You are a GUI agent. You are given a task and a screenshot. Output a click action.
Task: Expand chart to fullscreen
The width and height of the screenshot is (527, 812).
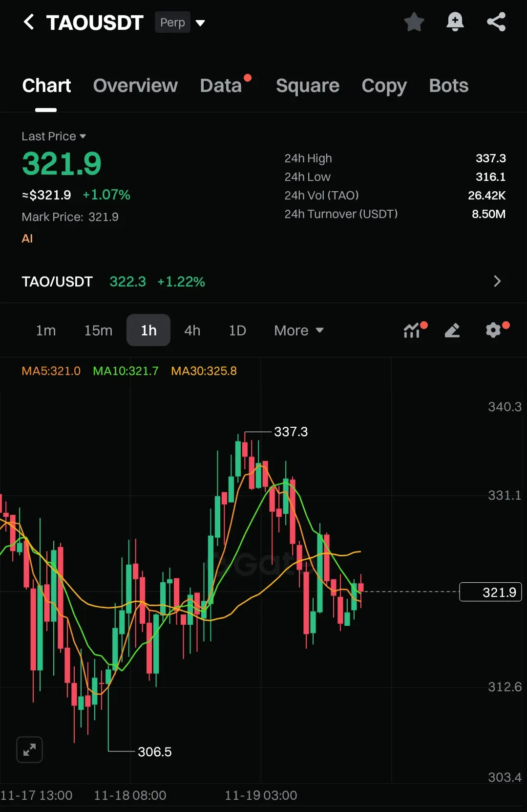pos(29,749)
